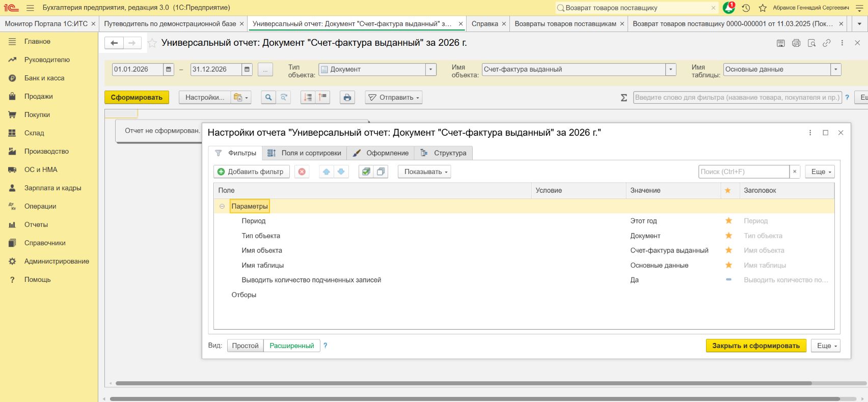868x402 pixels.
Task: Click Сформировать button
Action: 137,97
